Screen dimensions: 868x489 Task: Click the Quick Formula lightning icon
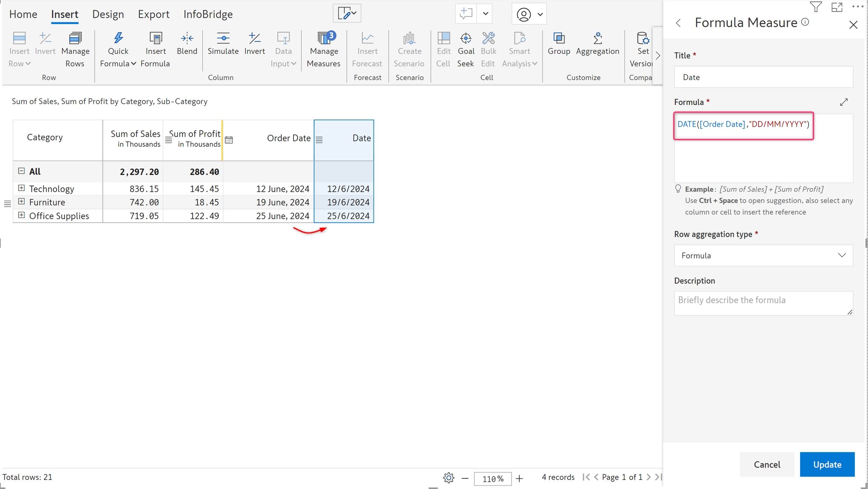[x=118, y=38]
